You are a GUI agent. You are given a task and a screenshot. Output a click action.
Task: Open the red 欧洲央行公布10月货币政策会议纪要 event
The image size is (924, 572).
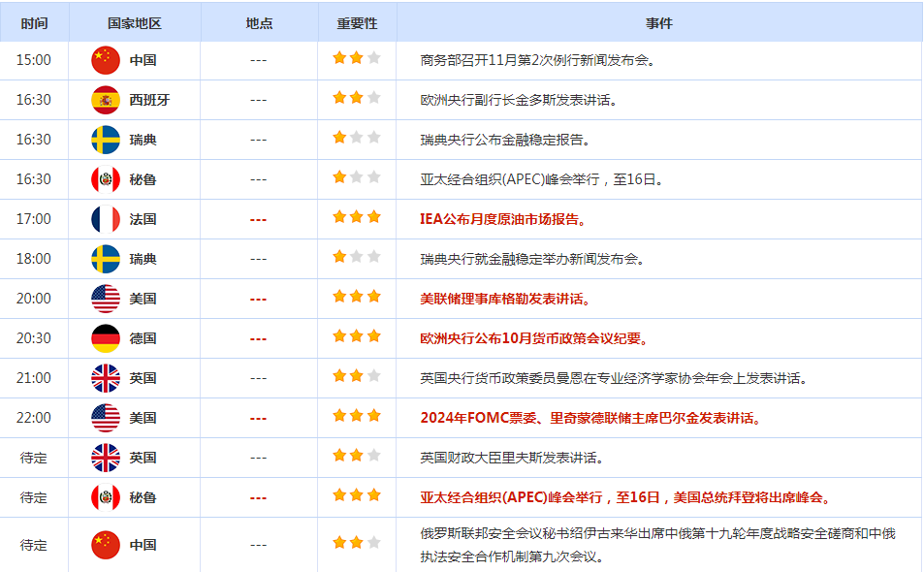[534, 338]
